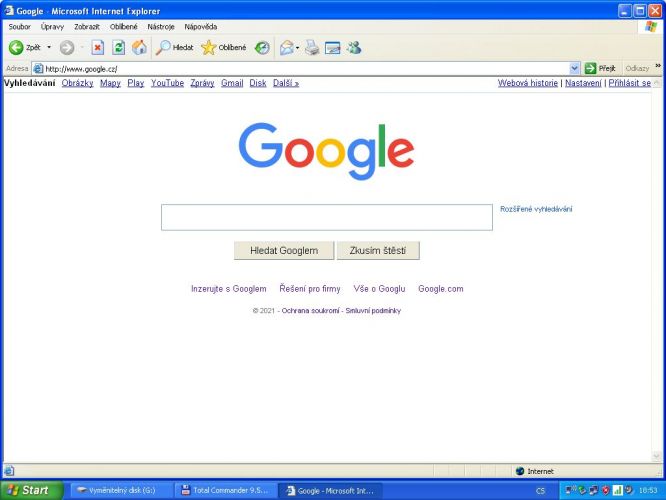This screenshot has width=666, height=500.
Task: Click the CS language indicator
Action: point(540,491)
